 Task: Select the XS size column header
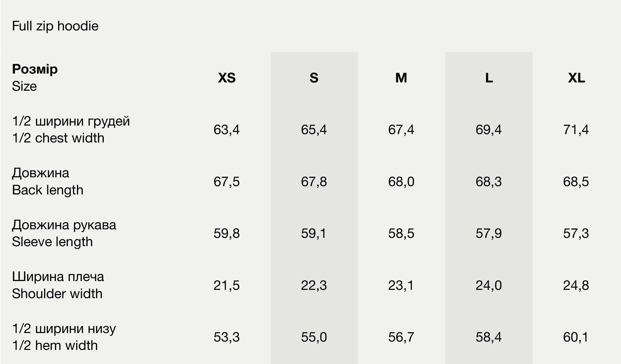click(227, 78)
